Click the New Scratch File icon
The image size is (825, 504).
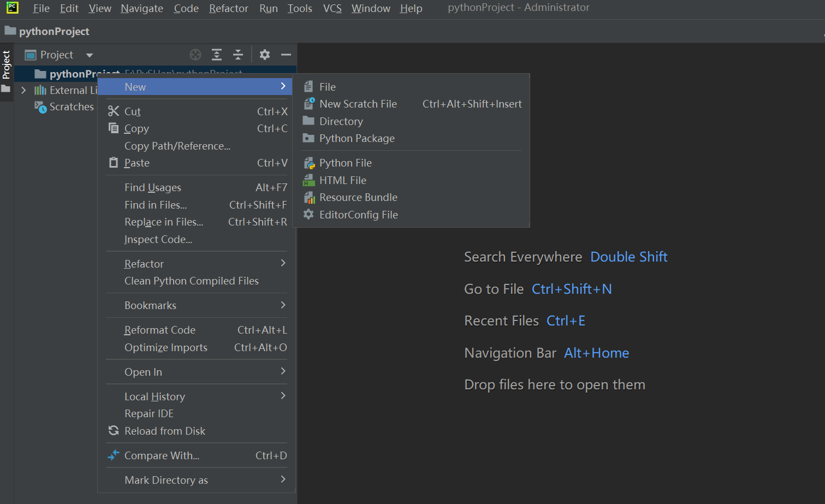(x=309, y=103)
